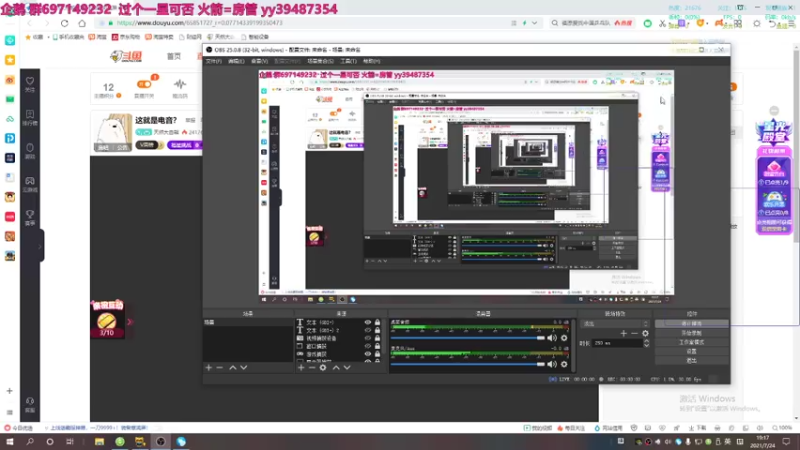Toggle visibility of video capture device source

[368, 338]
